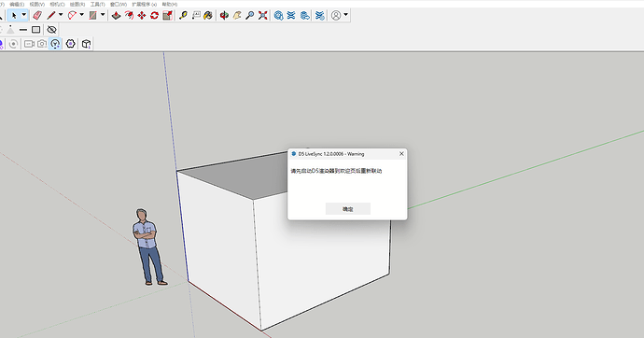The width and height of the screenshot is (644, 338).
Task: Confirm the warning with 确定 button
Action: click(348, 208)
